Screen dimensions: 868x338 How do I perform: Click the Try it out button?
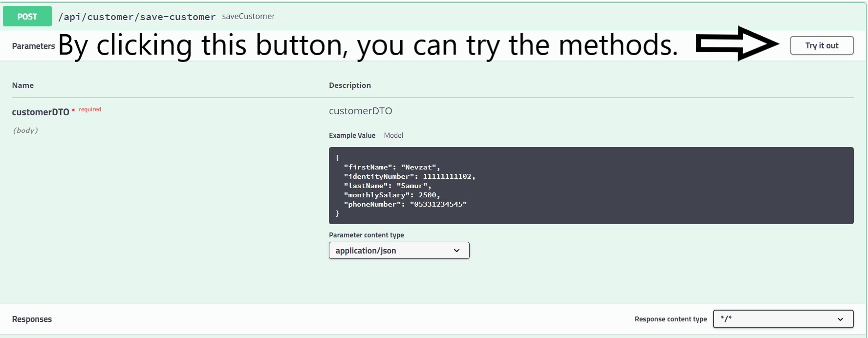point(822,45)
